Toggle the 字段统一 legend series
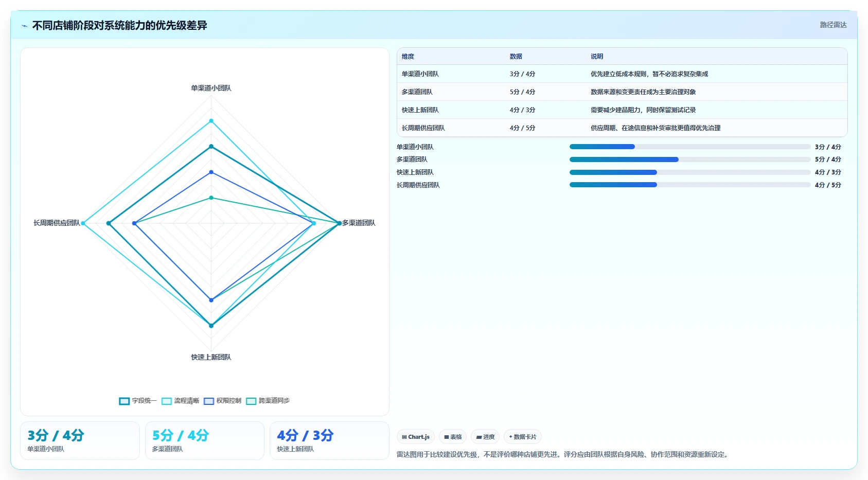The image size is (868, 480). [x=138, y=401]
